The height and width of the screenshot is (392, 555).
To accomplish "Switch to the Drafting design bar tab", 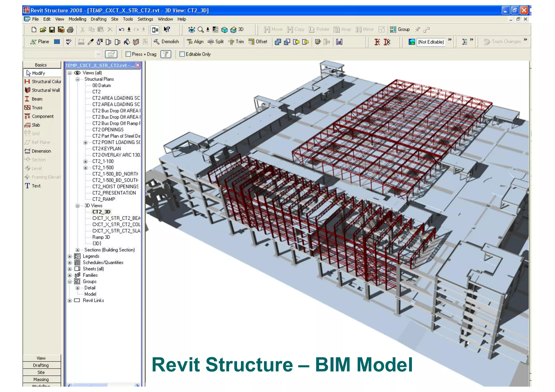I will coord(42,365).
